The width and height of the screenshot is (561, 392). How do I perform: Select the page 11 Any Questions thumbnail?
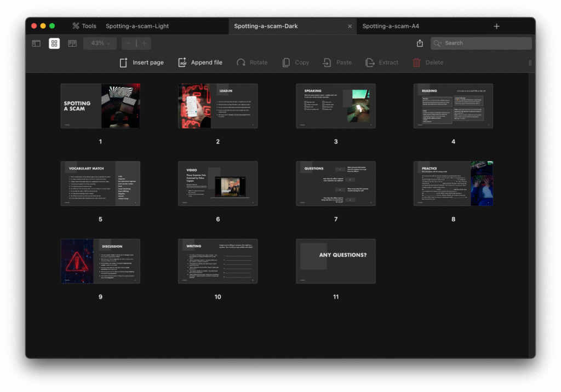tap(335, 261)
